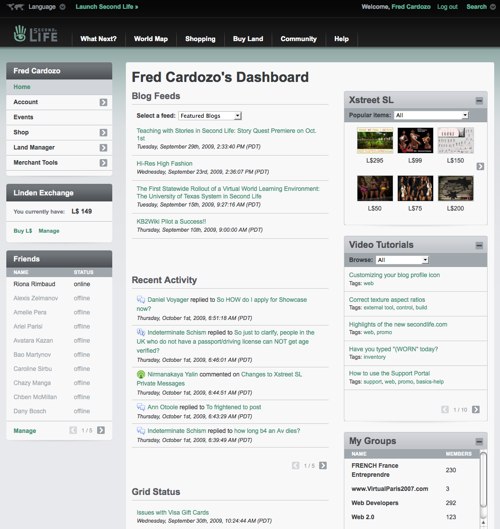Go to next Xstreet SL items page
Screen dimensions: 500x529
[480, 166]
